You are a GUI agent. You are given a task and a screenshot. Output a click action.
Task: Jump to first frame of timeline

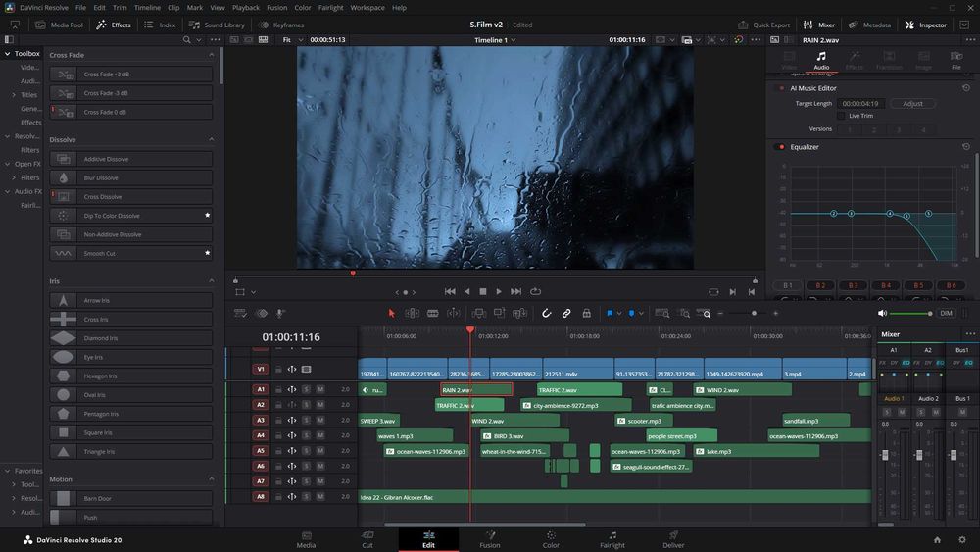tap(450, 291)
